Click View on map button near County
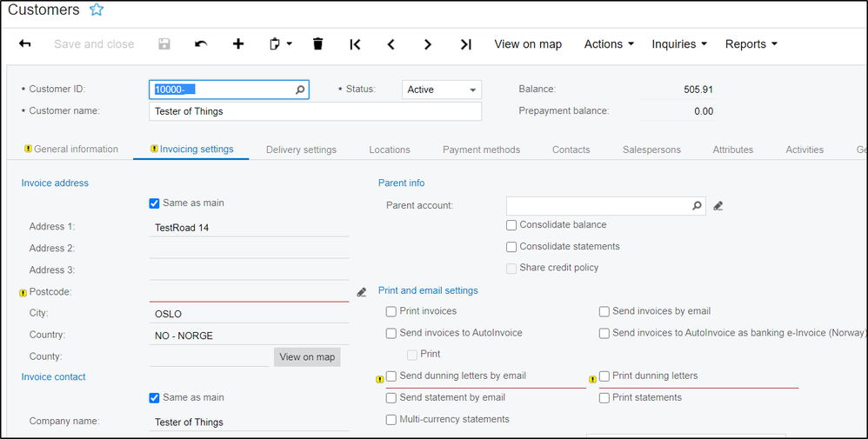This screenshot has width=868, height=439. pos(307,357)
